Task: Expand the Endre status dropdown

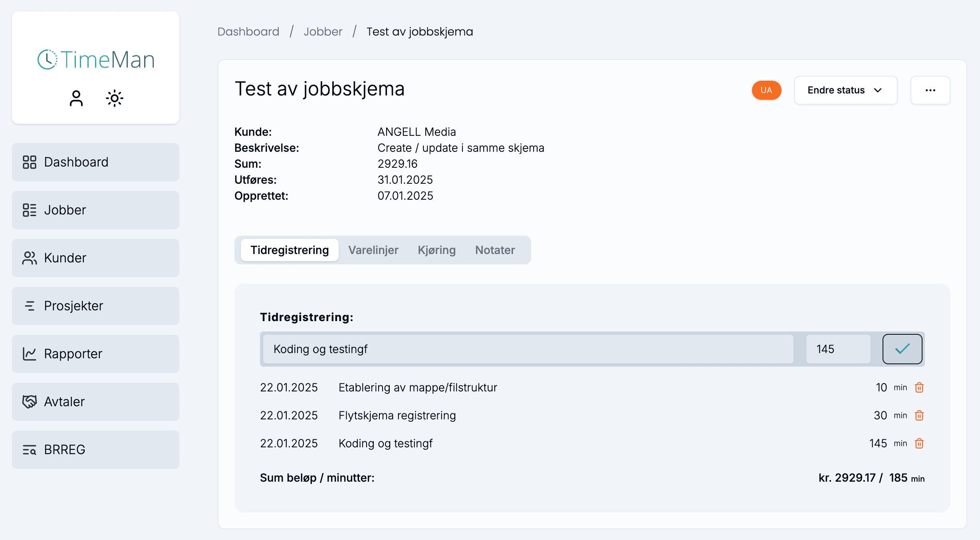Action: 845,90
